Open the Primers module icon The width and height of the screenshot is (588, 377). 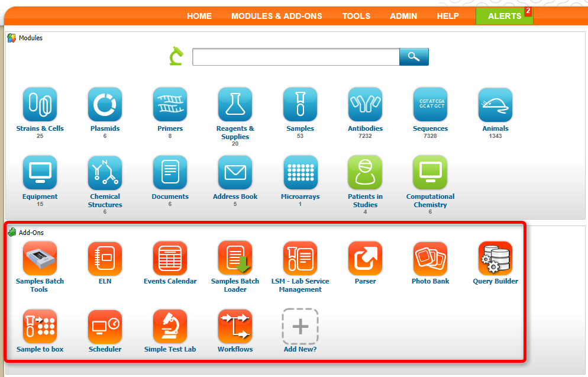[170, 105]
